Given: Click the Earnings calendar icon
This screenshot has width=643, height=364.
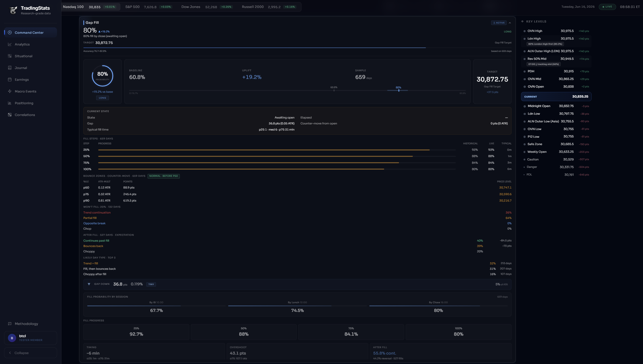Looking at the screenshot, I should click(10, 79).
